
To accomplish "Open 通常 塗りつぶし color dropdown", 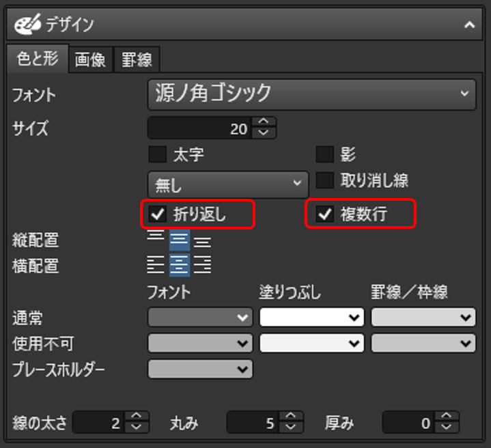I will [x=311, y=317].
